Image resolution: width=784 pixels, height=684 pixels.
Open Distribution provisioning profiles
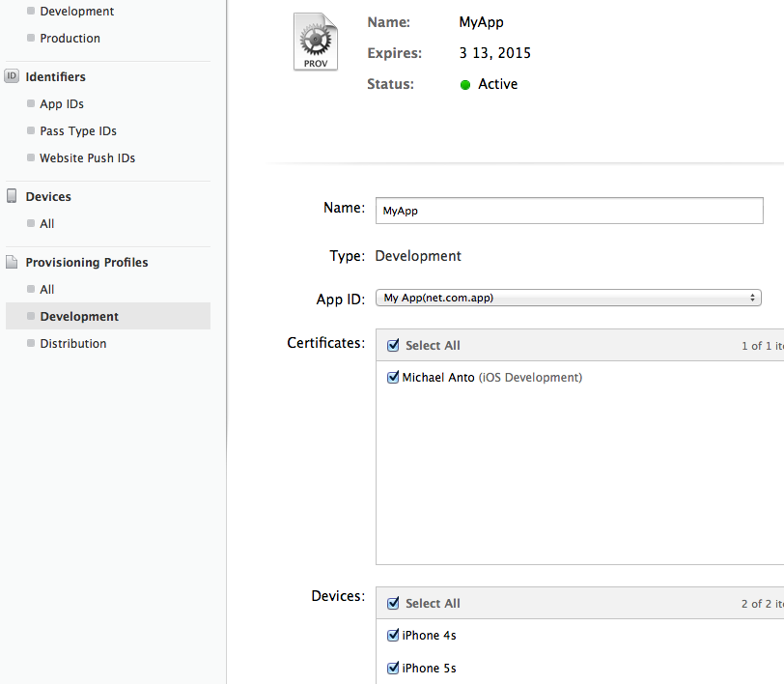click(73, 344)
